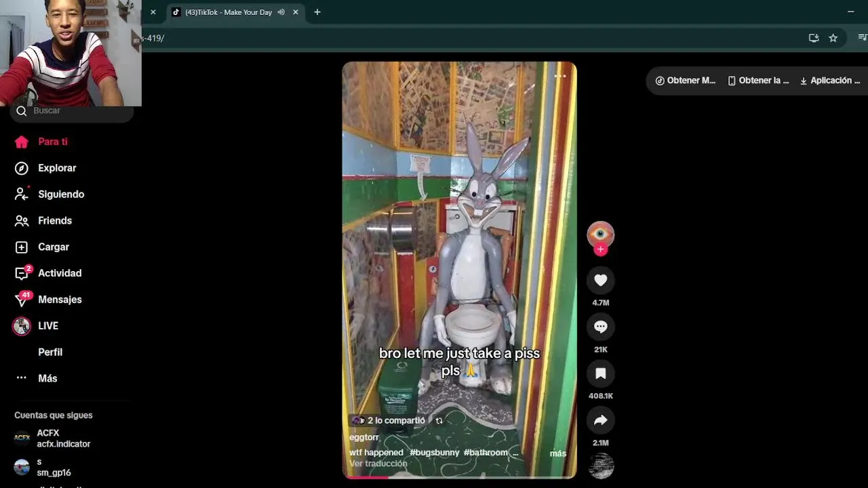The width and height of the screenshot is (868, 488).
Task: Open the sm_gp16 followed account
Action: (x=43, y=467)
